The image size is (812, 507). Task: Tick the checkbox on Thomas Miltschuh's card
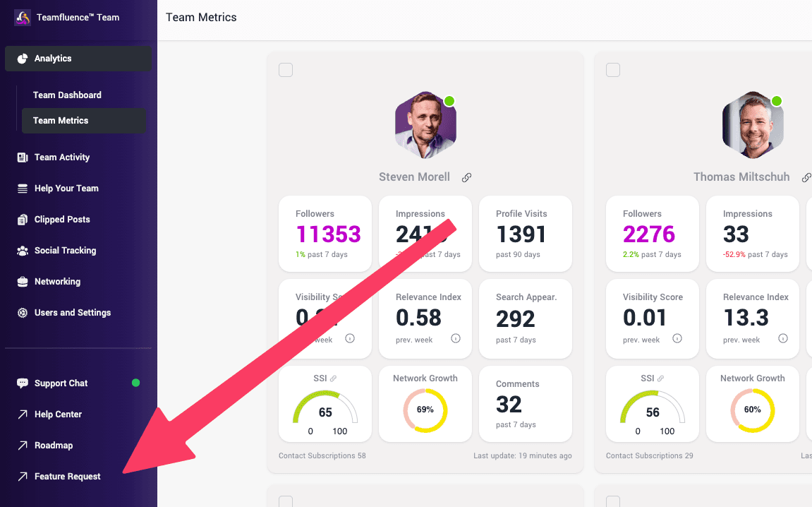click(613, 70)
